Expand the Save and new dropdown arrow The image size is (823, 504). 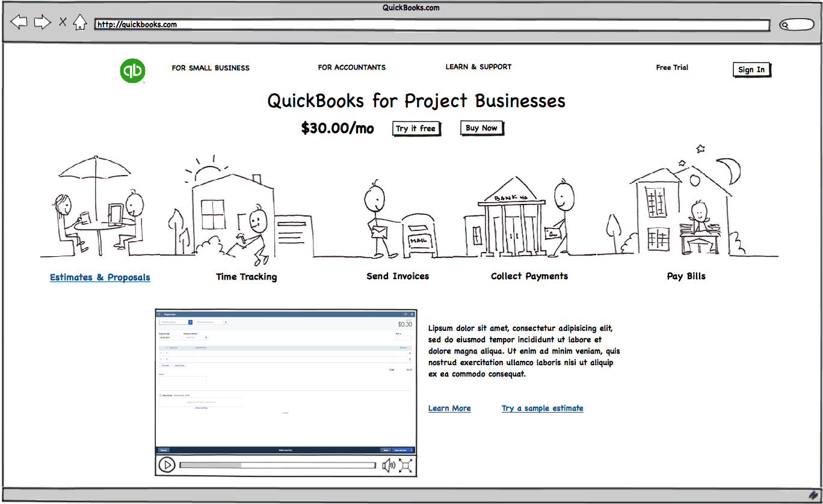tap(411, 450)
